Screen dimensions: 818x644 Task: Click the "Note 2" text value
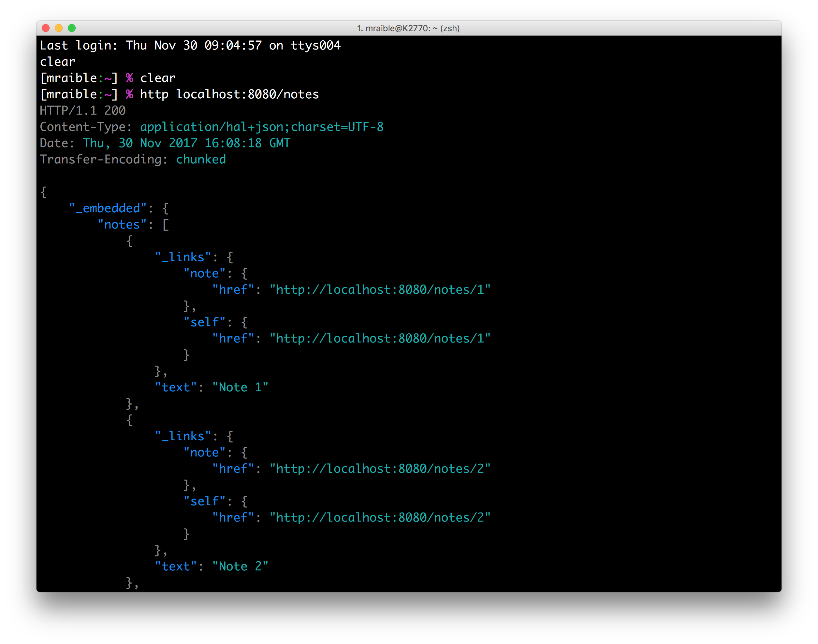tap(240, 567)
